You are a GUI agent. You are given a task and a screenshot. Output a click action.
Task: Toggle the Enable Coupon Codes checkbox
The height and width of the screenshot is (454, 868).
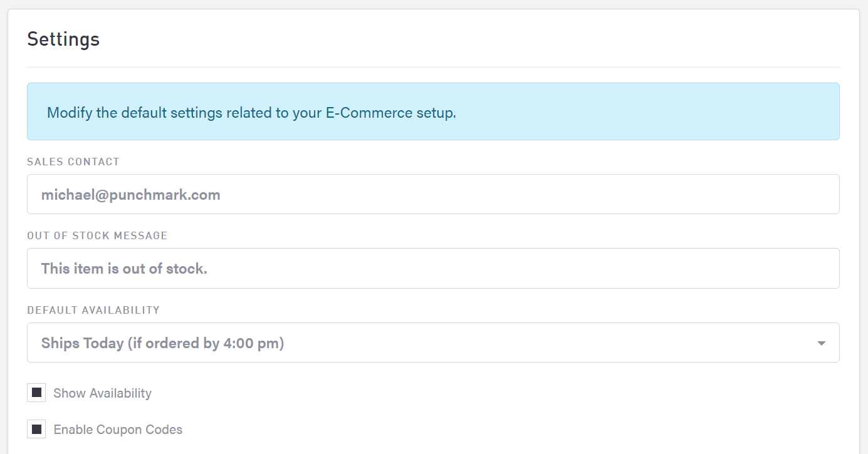tap(36, 429)
